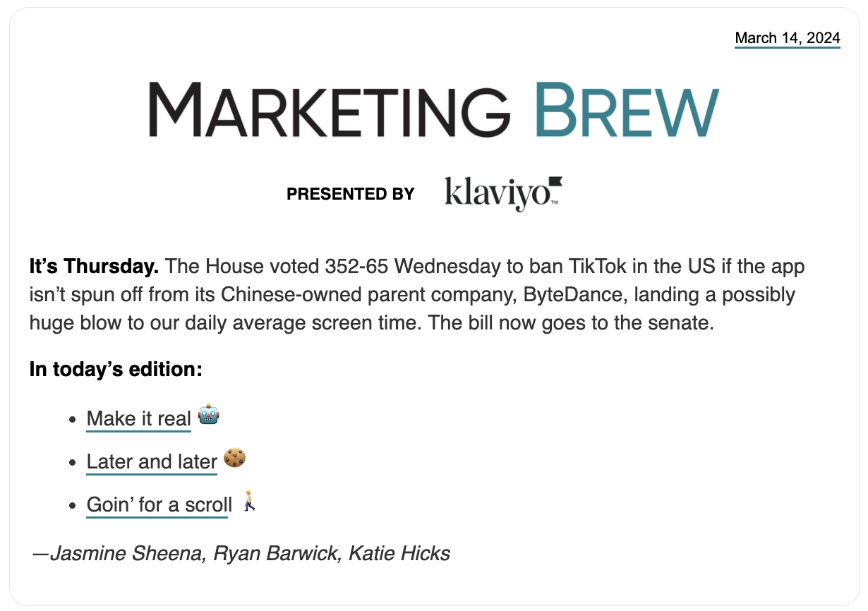Click the robot emoji beside Make it real

(208, 414)
